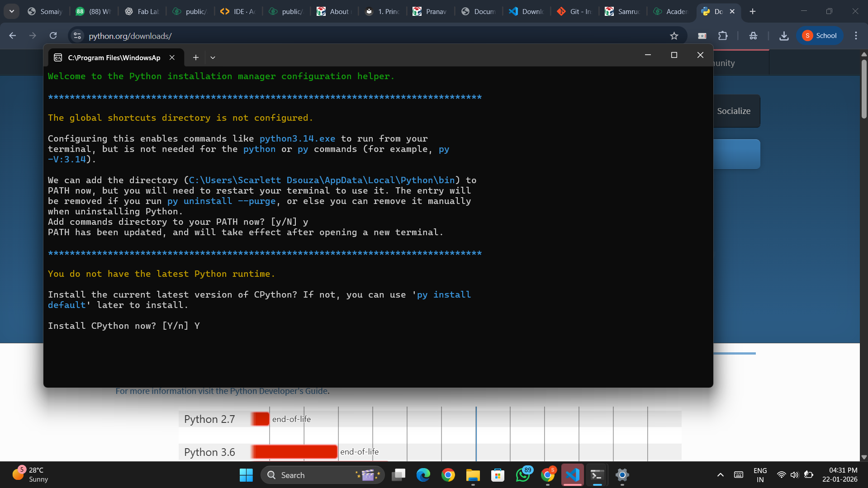The image size is (868, 488).
Task: Launch Microsoft Edge from the taskbar
Action: point(423,475)
